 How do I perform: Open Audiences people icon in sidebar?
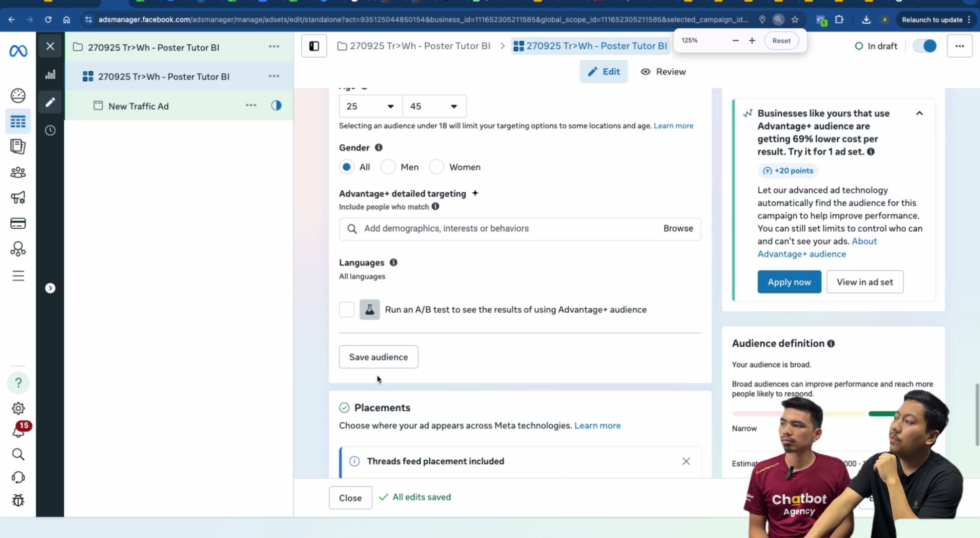[x=18, y=172]
